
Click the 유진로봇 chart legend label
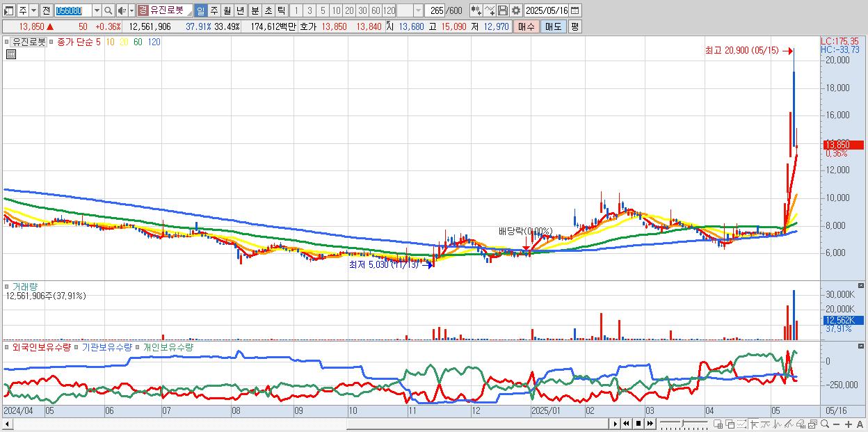click(29, 42)
